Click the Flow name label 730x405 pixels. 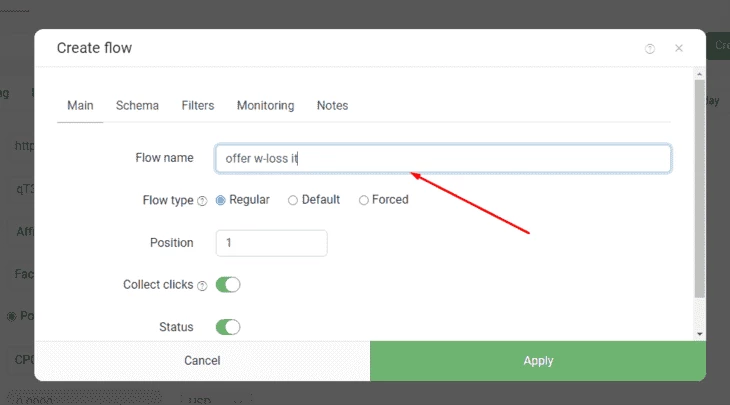164,158
